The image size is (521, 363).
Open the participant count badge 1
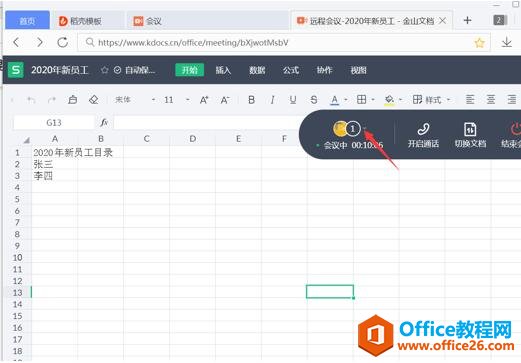pyautogui.click(x=353, y=129)
